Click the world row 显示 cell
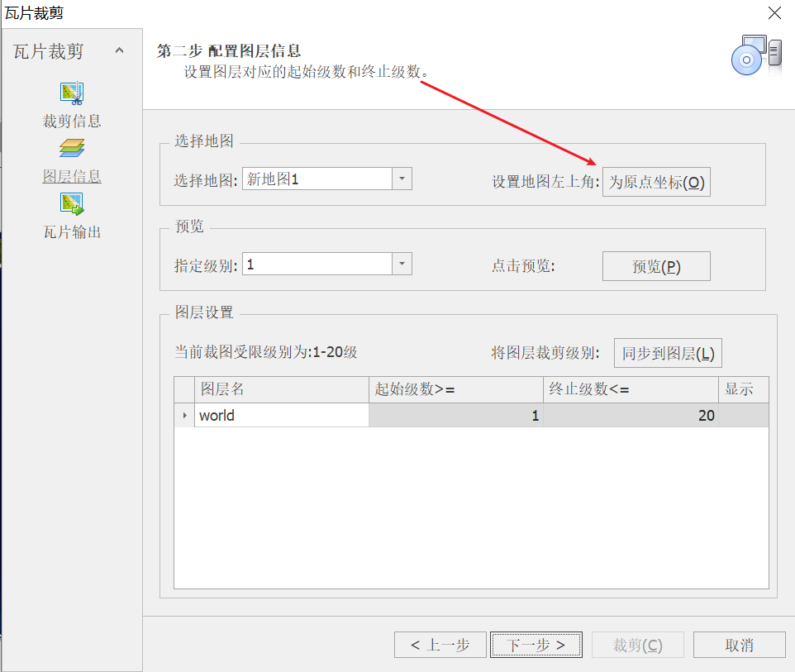This screenshot has height=672, width=795. (x=743, y=416)
